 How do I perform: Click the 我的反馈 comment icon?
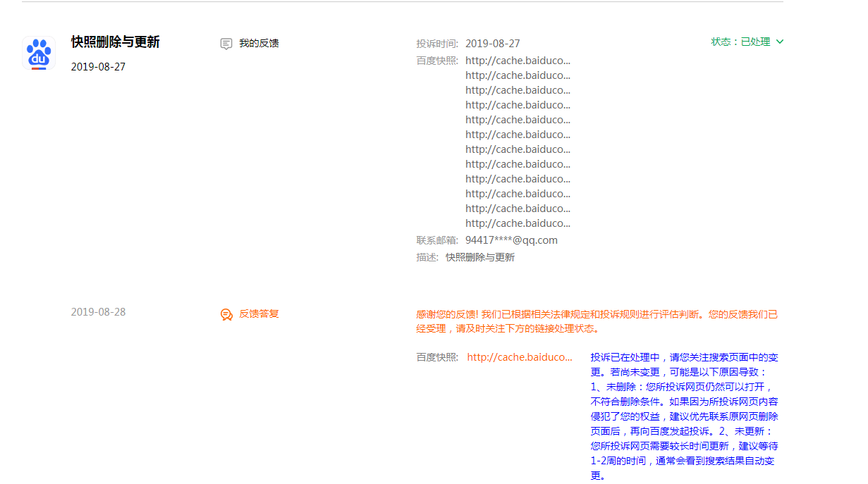226,44
